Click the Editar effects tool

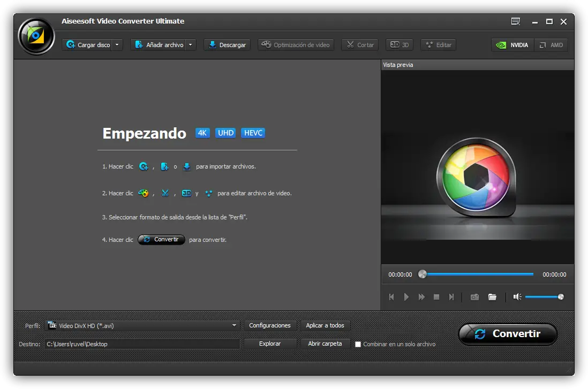(439, 45)
